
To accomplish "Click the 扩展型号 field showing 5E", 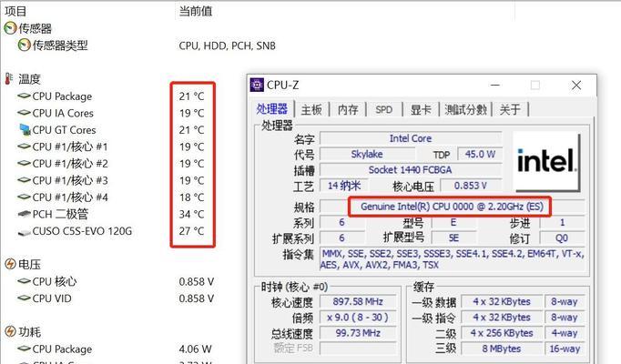I will pos(453,238).
